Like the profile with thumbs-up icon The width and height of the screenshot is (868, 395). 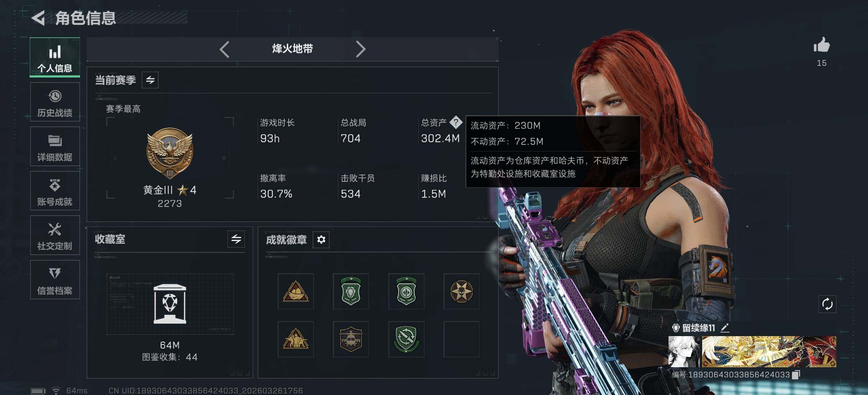pyautogui.click(x=822, y=45)
